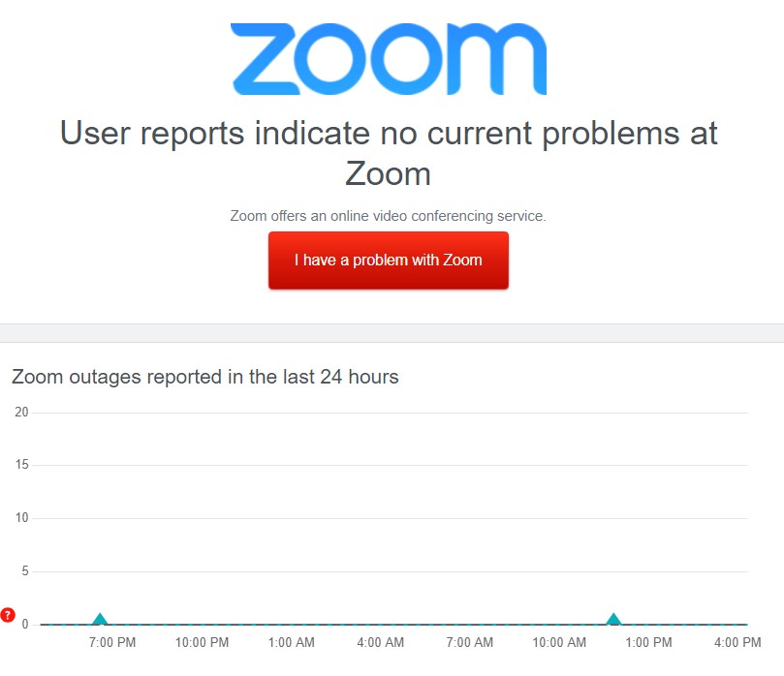Click the 20 value on the chart's vertical axis
This screenshot has height=676, width=784.
pyautogui.click(x=21, y=413)
